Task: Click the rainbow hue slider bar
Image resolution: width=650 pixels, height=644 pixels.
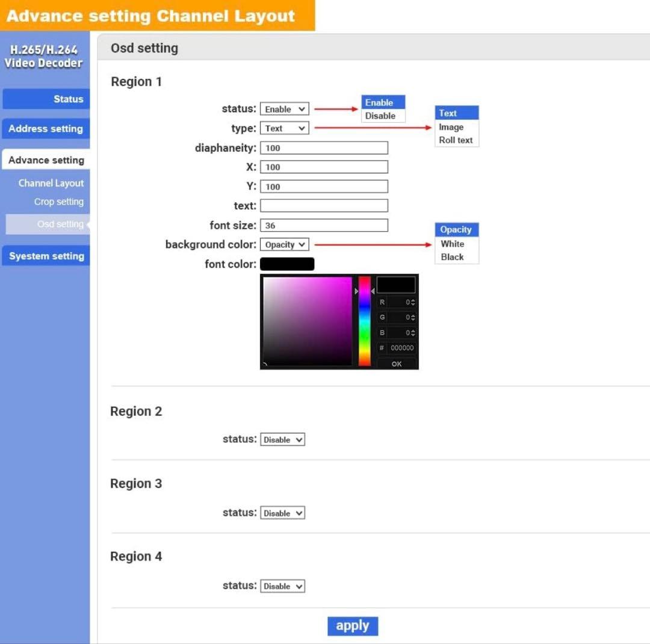Action: click(365, 321)
